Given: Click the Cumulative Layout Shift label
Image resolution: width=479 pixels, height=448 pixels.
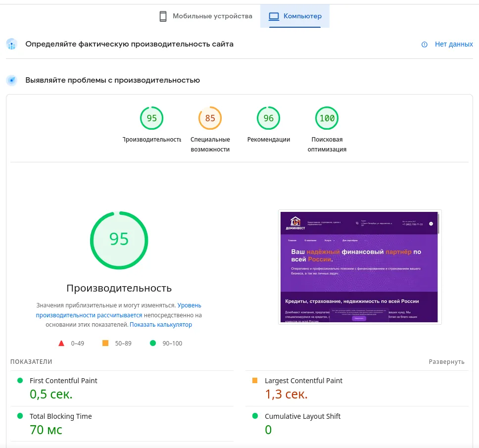Looking at the screenshot, I should (x=302, y=416).
